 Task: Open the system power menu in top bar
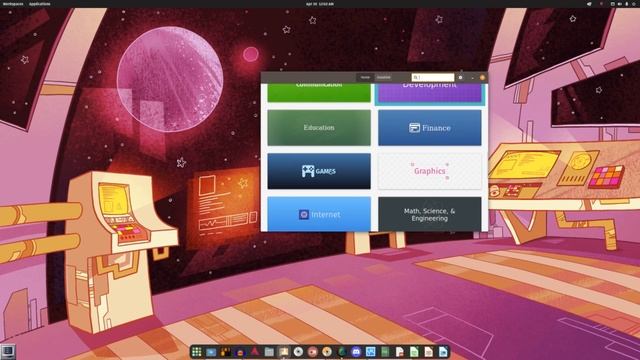(x=633, y=4)
